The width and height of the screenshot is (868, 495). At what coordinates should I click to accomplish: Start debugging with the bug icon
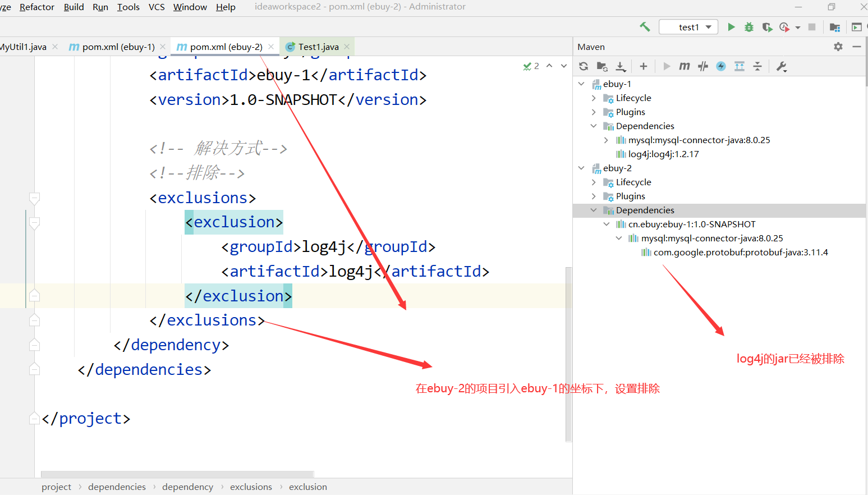pyautogui.click(x=749, y=27)
